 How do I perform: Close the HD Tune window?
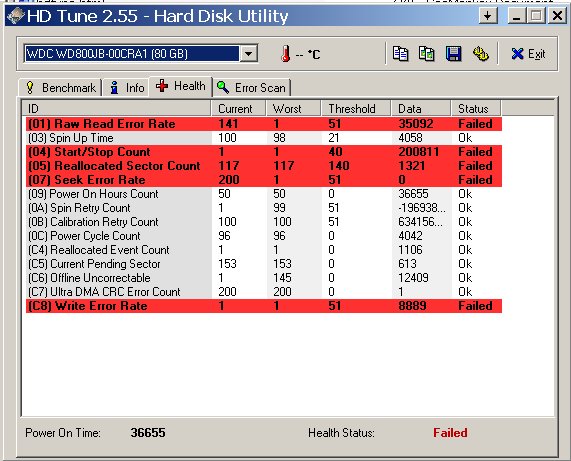tap(558, 16)
